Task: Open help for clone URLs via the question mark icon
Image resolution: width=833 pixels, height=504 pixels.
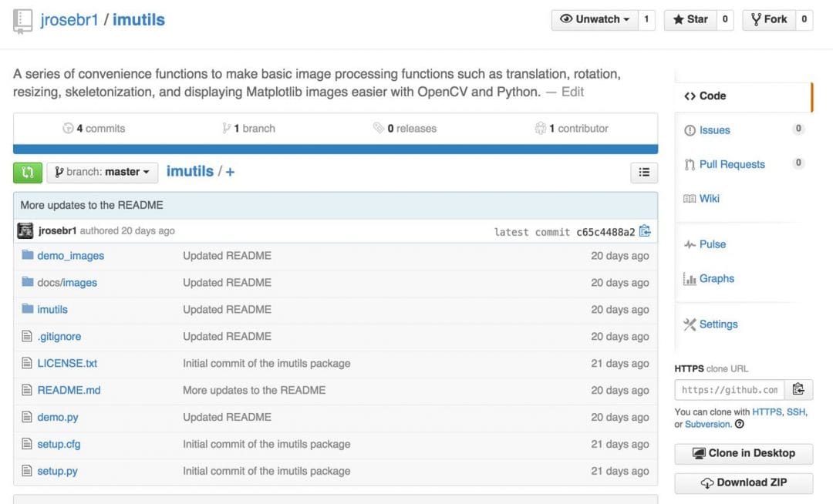Action: tap(739, 424)
